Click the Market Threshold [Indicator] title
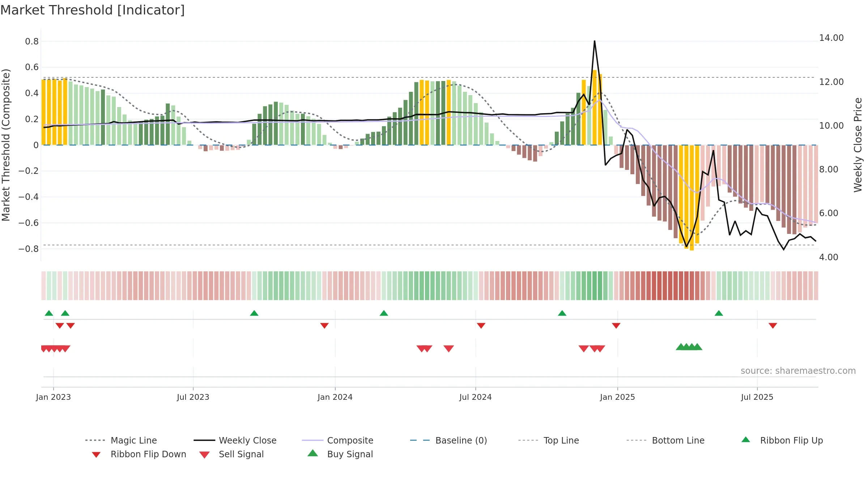This screenshot has height=488, width=868. (x=93, y=10)
